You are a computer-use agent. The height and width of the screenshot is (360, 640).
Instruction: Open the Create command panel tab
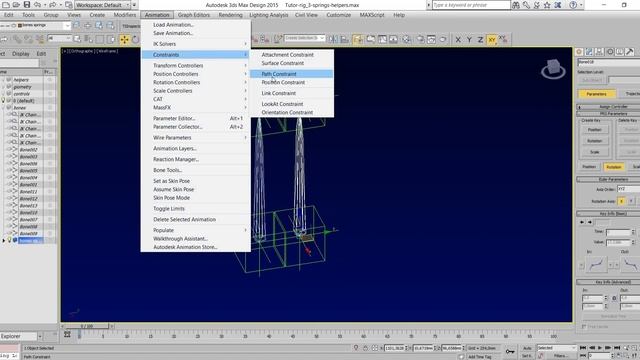click(579, 52)
